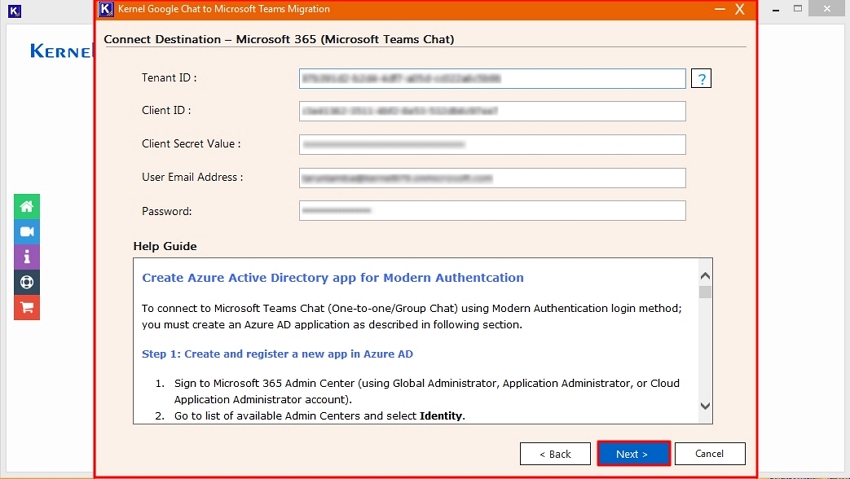Focus the User Email Address field
The image size is (850, 479).
pos(492,178)
